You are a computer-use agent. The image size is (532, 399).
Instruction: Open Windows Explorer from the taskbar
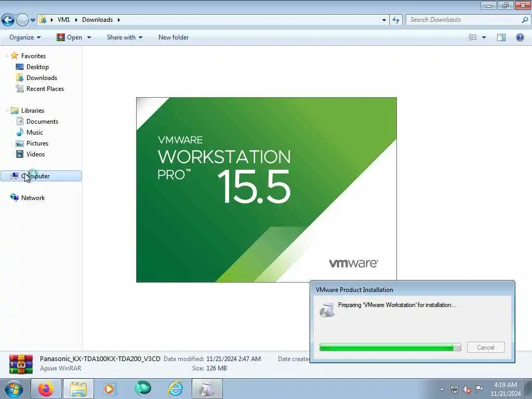tap(78, 389)
